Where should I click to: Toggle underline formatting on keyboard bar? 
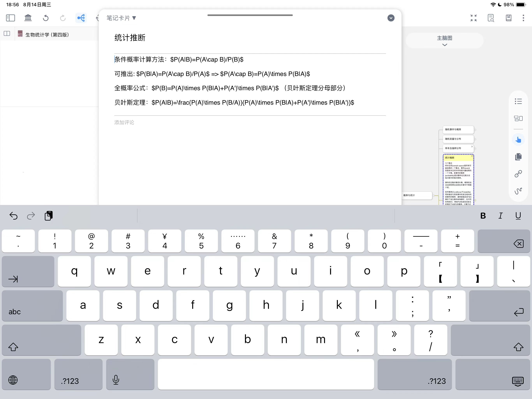click(518, 216)
